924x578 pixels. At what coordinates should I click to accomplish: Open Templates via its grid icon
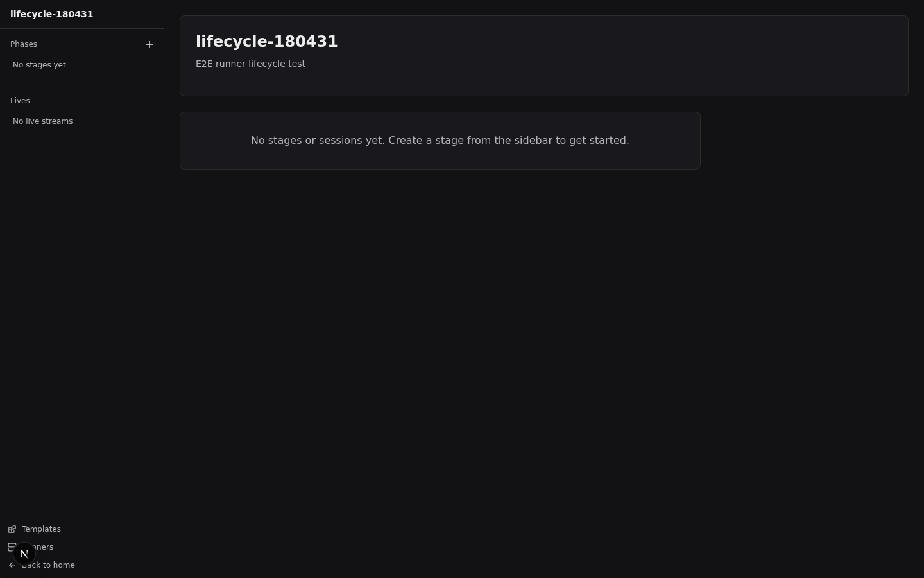click(x=12, y=529)
